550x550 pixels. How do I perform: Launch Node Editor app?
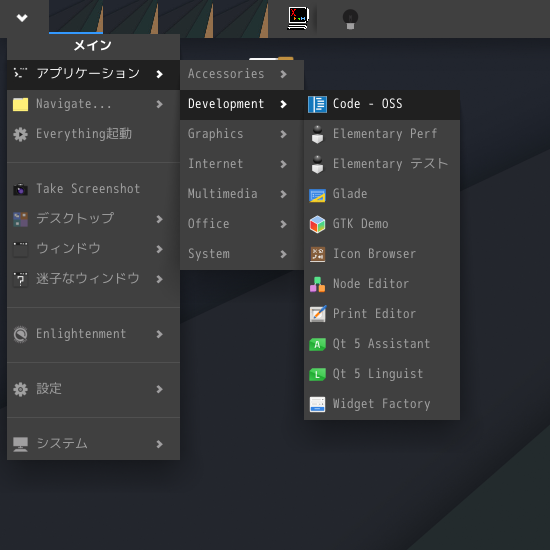(382, 284)
